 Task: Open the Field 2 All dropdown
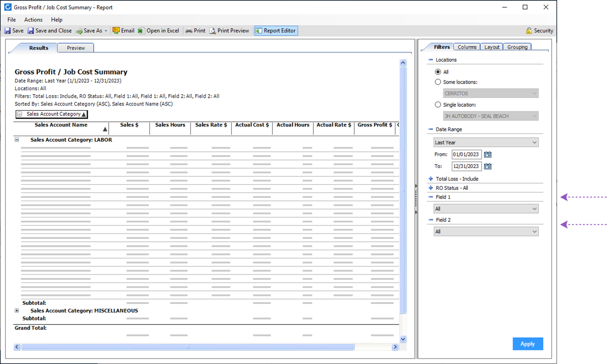[486, 232]
